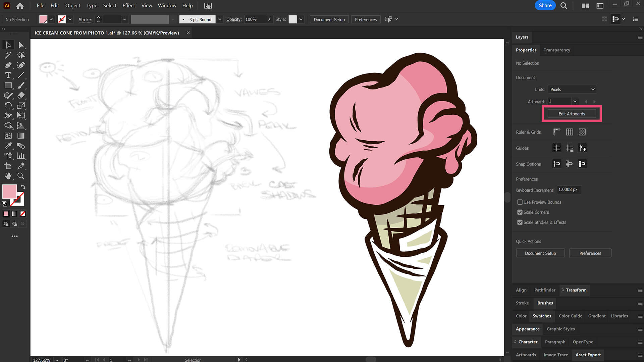Select the Magic Wand tool
Image resolution: width=644 pixels, height=362 pixels.
(8, 55)
